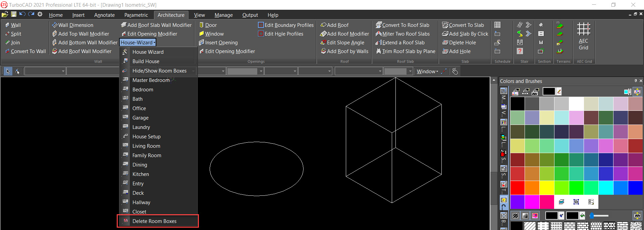Activate the Edit tool beside the Select arrow
Viewport: 644px width, 230px height.
click(x=17, y=71)
